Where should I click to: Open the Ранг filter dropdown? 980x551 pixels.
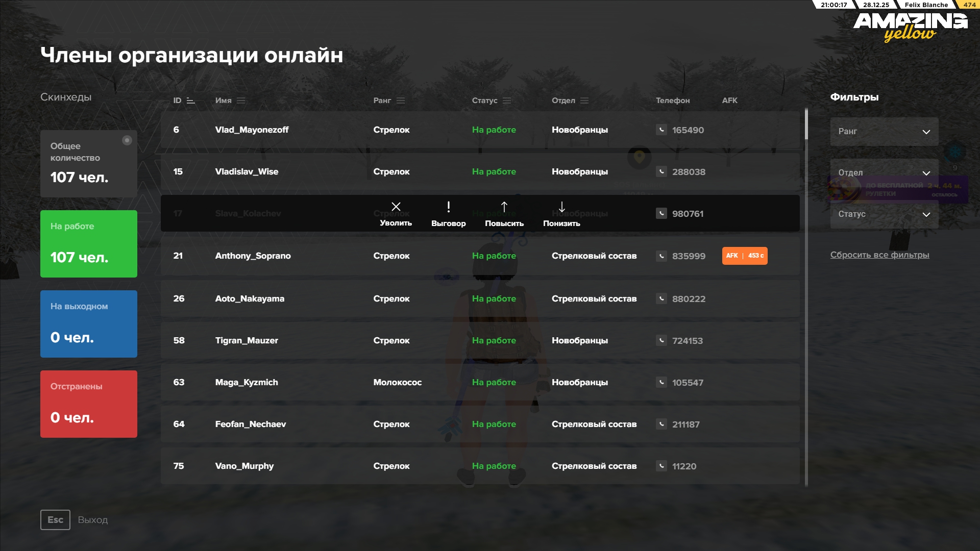[x=884, y=132]
